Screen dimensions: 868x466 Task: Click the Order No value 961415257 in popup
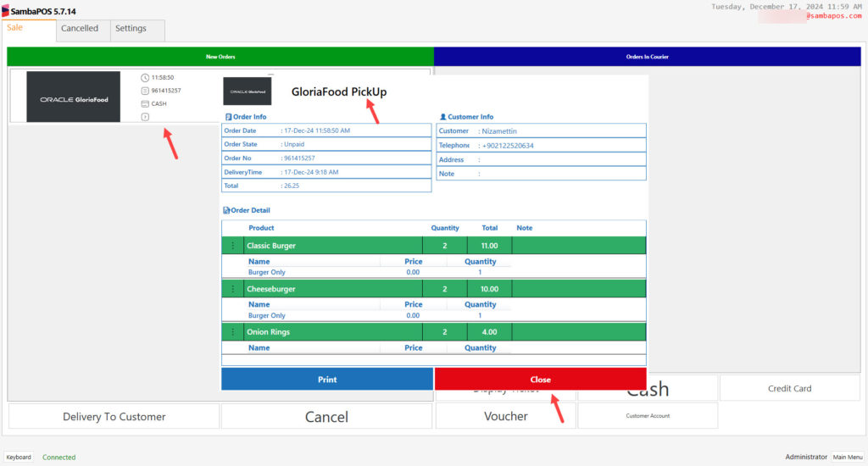[x=299, y=158]
